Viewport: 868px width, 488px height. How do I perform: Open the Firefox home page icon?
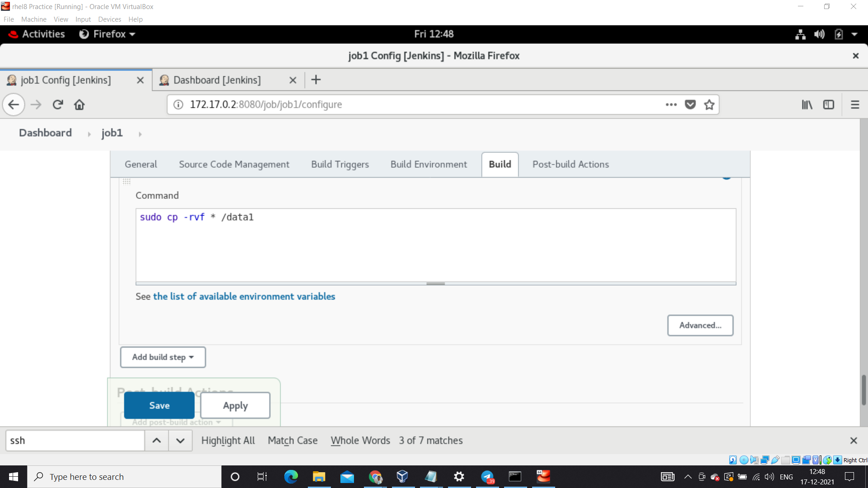(x=79, y=104)
